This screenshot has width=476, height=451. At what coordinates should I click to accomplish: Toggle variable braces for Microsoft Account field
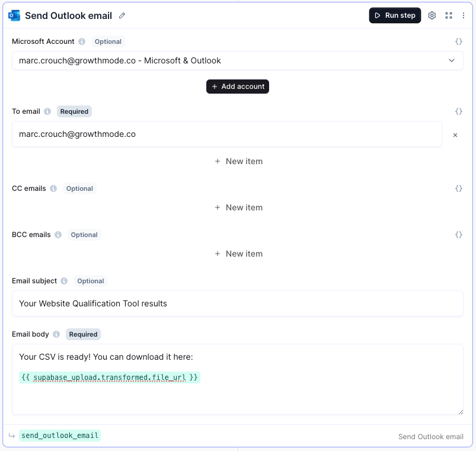[459, 41]
